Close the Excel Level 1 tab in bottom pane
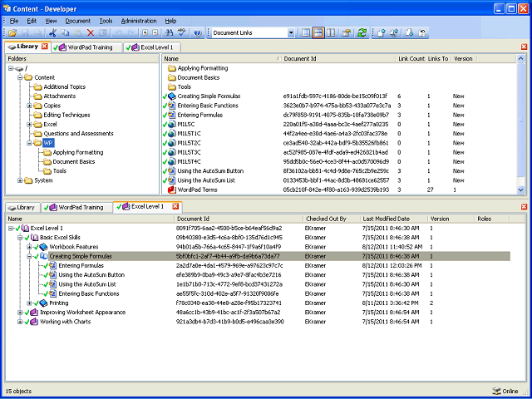 coord(175,206)
